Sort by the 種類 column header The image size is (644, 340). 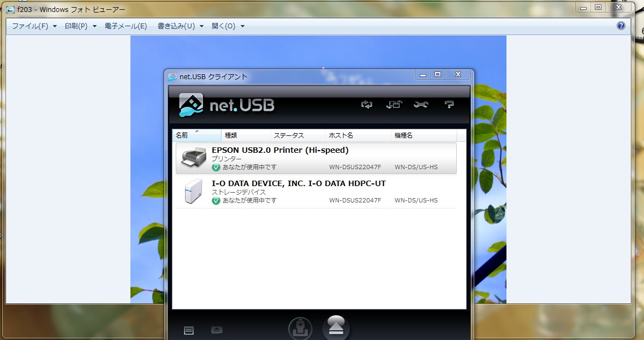[246, 135]
